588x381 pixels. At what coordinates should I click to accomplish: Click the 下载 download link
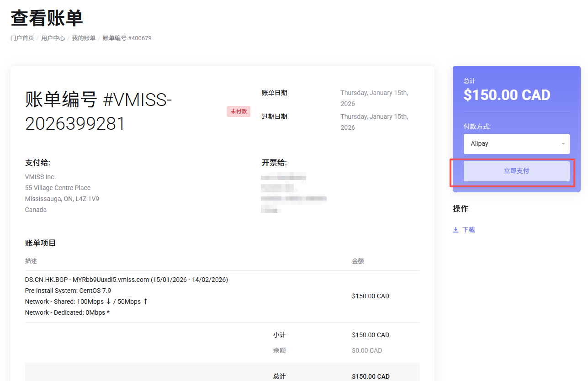pos(468,230)
